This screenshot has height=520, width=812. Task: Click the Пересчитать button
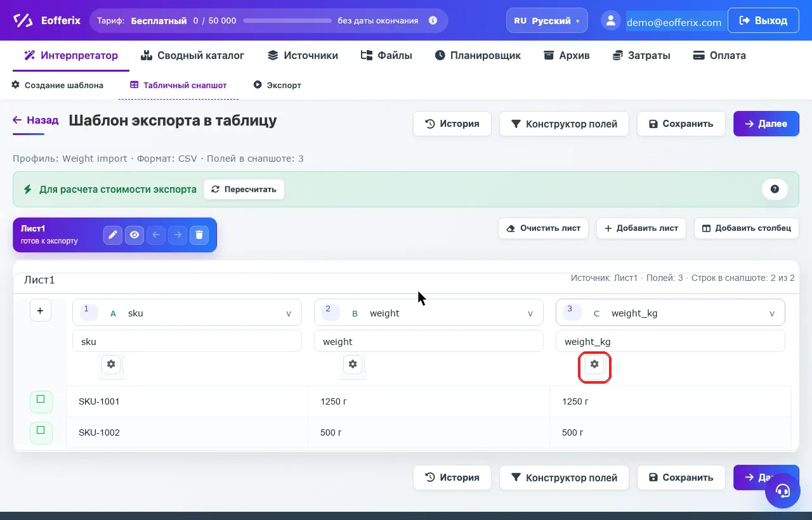tap(244, 189)
